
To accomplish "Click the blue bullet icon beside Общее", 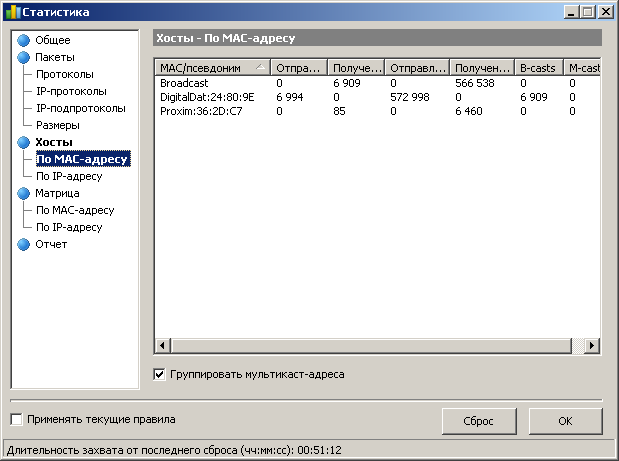I will (x=24, y=40).
